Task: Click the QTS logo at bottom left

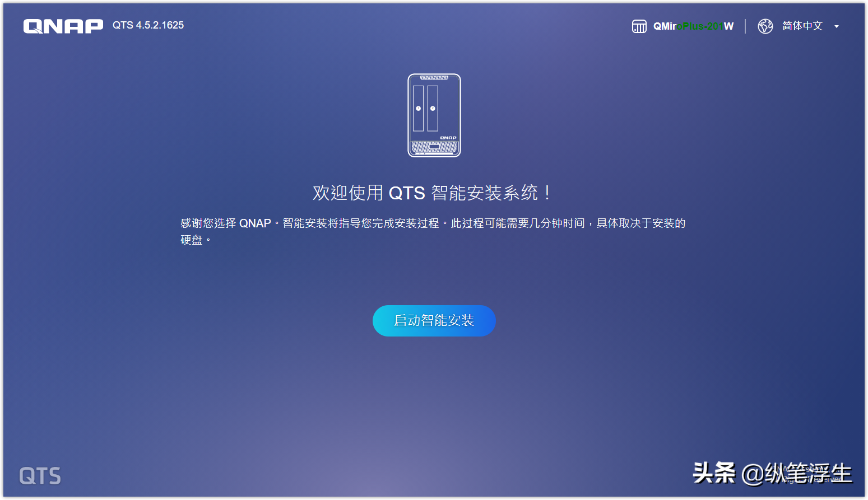Action: [x=40, y=476]
